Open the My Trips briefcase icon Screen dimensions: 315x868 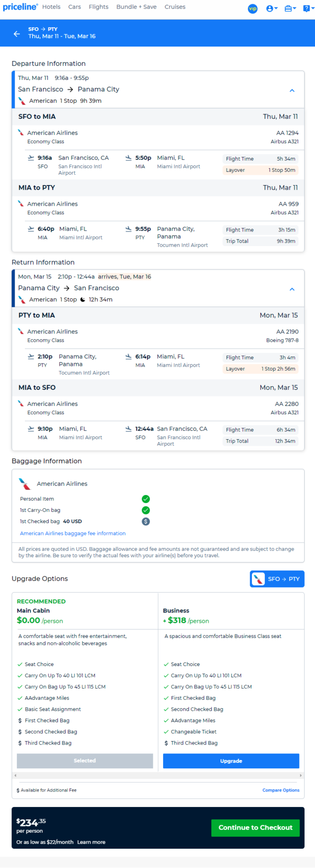click(x=288, y=8)
